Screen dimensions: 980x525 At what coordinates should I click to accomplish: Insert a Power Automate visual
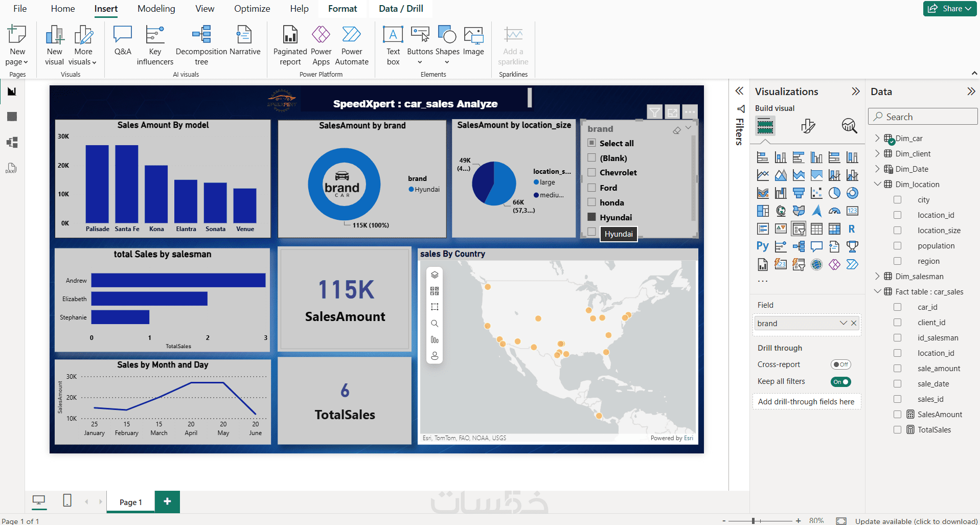tap(352, 45)
